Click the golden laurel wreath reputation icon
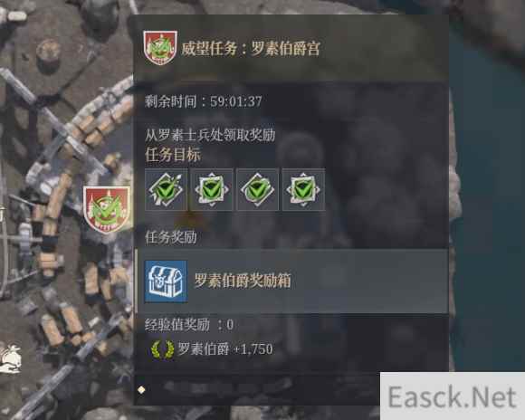 click(x=163, y=349)
